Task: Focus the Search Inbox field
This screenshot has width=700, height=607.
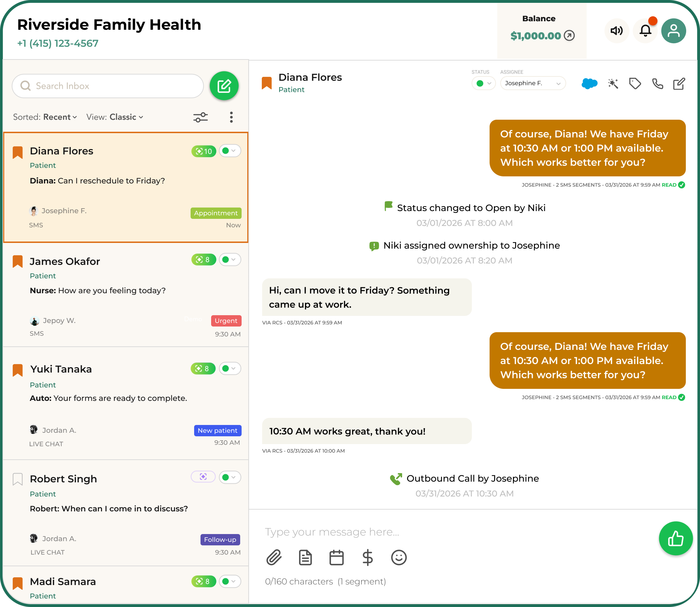Action: pos(108,86)
